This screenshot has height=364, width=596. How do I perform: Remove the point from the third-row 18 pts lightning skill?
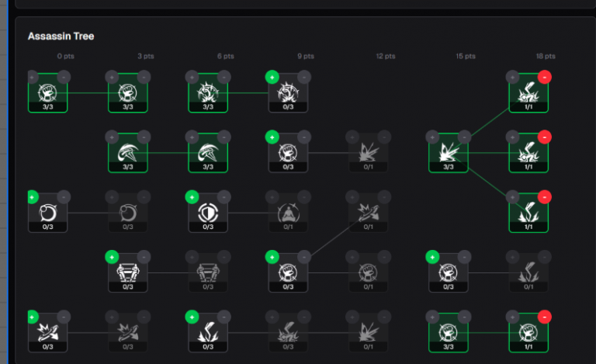(x=545, y=197)
